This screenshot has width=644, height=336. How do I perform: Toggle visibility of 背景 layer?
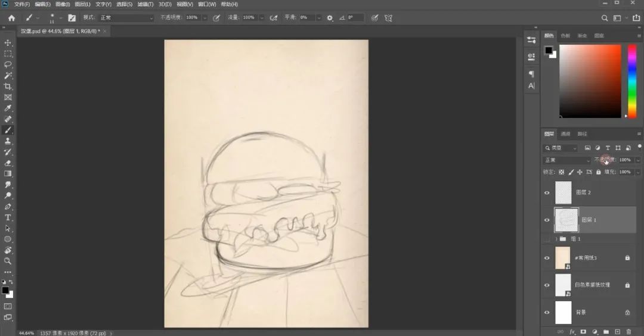tap(547, 312)
